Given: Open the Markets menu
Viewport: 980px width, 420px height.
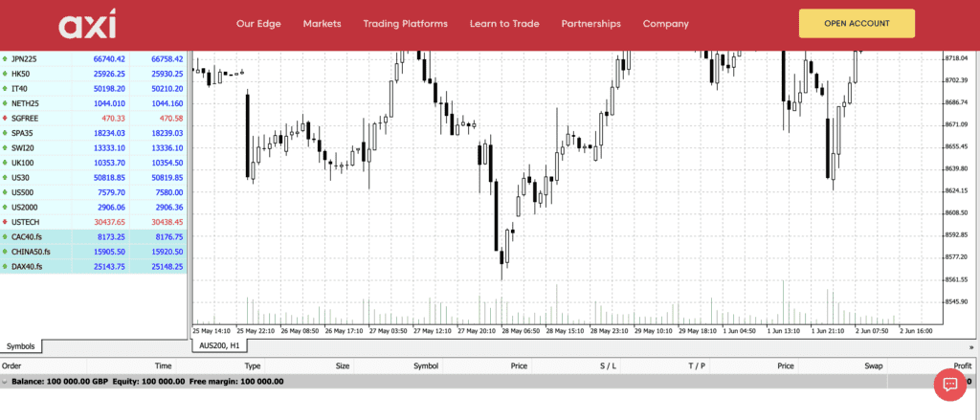Looking at the screenshot, I should (322, 24).
